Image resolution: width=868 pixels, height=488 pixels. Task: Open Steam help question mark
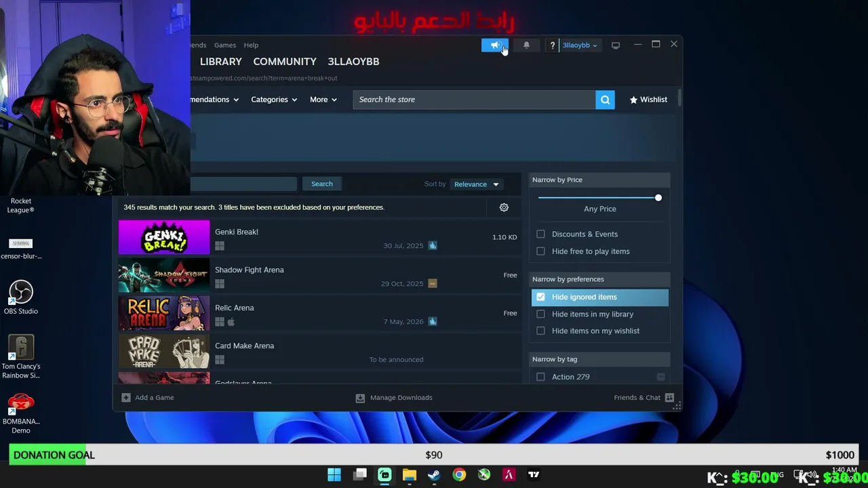pyautogui.click(x=552, y=45)
